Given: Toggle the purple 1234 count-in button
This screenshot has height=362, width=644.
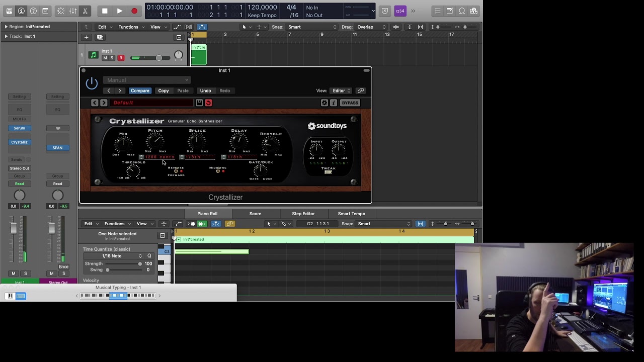Looking at the screenshot, I should coord(400,11).
